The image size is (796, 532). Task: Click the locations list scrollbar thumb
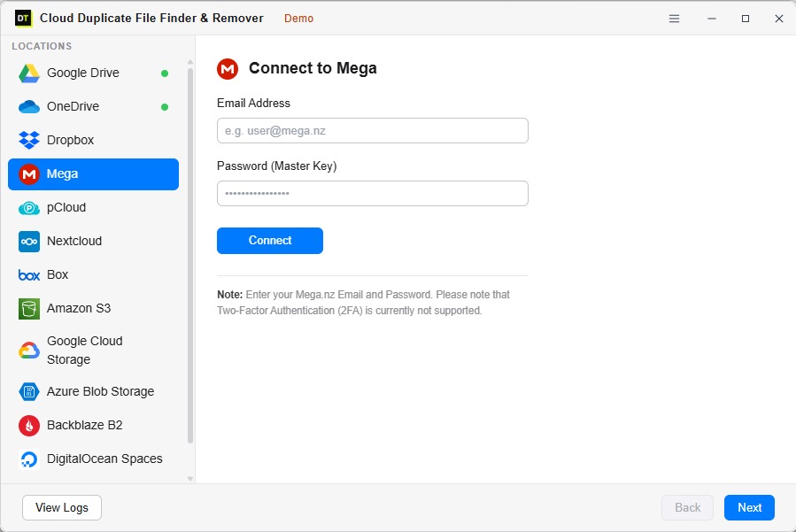pyautogui.click(x=190, y=255)
